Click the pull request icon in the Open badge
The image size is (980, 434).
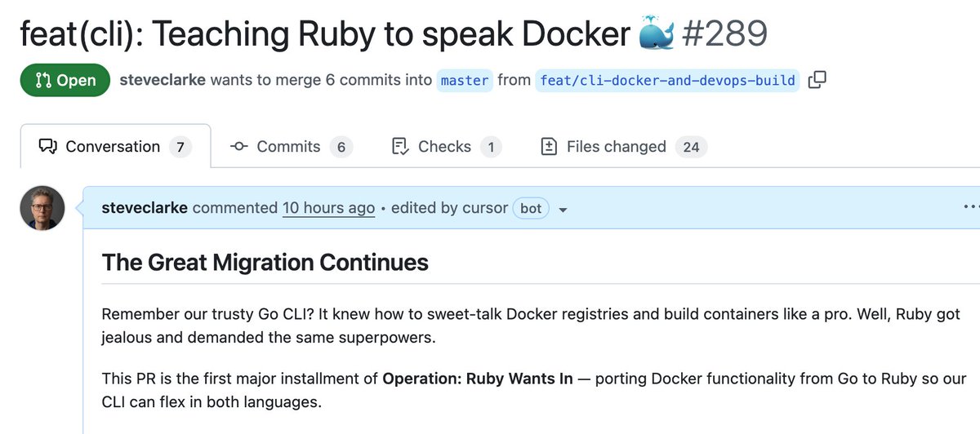pos(42,81)
